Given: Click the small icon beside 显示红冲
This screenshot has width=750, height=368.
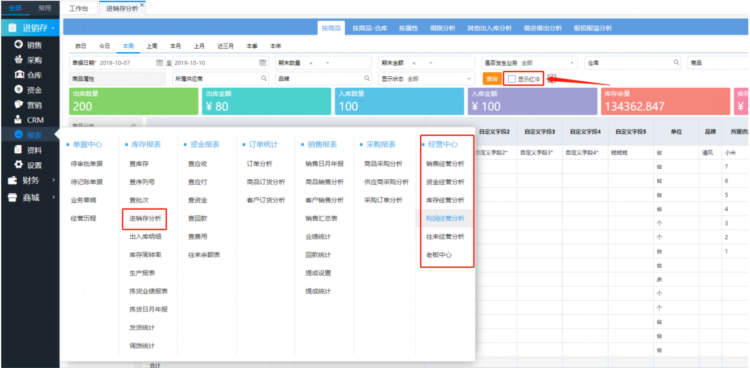Looking at the screenshot, I should click(x=551, y=78).
